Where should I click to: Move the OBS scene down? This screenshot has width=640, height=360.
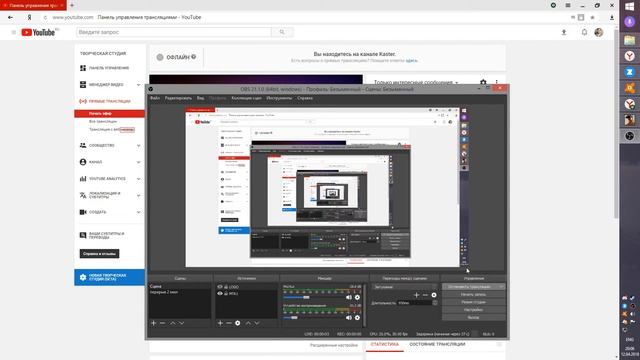click(x=182, y=323)
